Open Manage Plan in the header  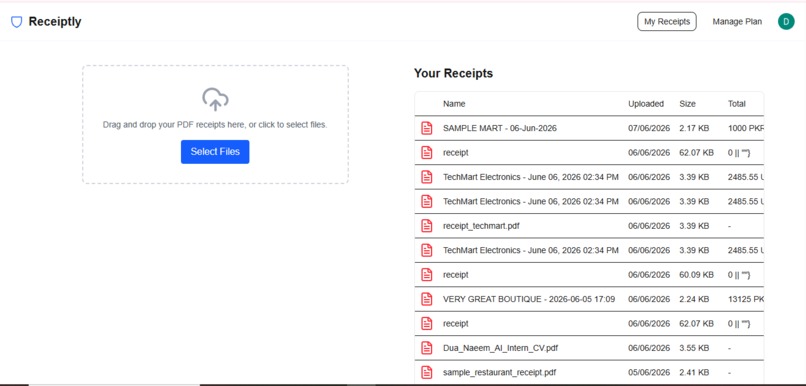tap(737, 22)
